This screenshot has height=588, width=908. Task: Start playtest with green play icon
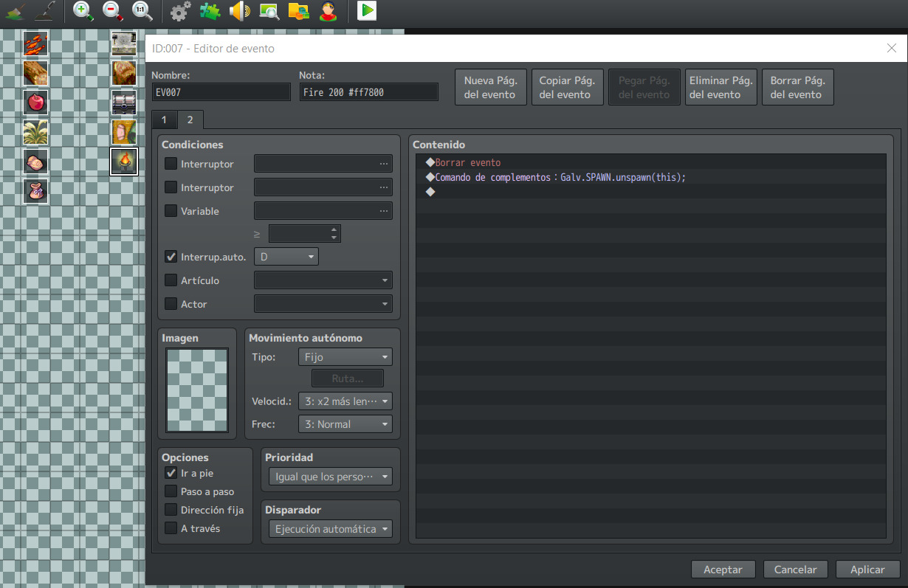point(367,10)
